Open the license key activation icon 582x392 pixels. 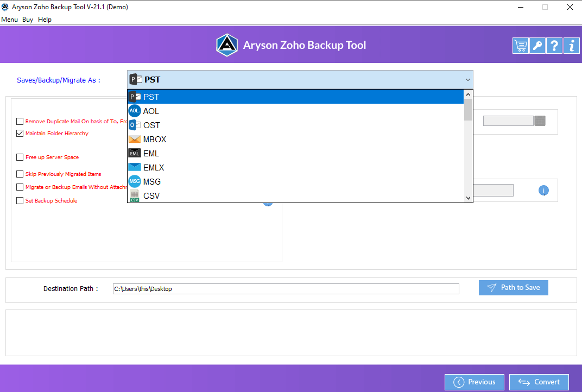click(537, 46)
